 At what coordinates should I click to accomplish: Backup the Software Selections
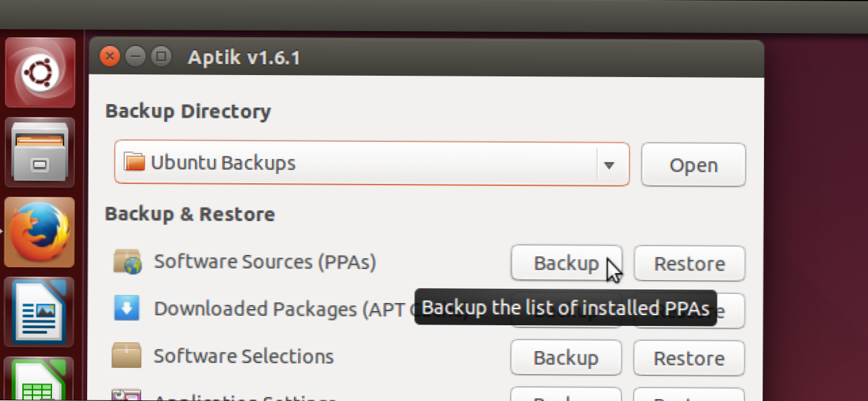click(x=565, y=358)
